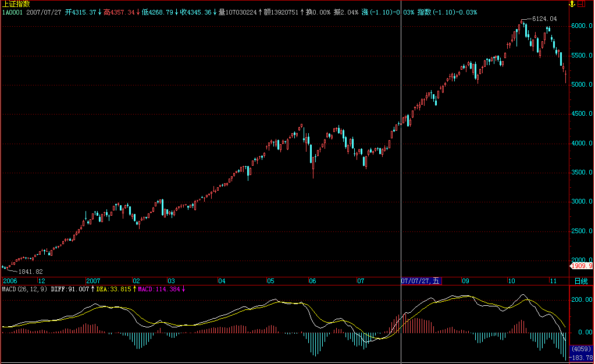This screenshot has height=364, width=595.
Task: Click the 高4357.34 high price readout
Action: (x=119, y=12)
